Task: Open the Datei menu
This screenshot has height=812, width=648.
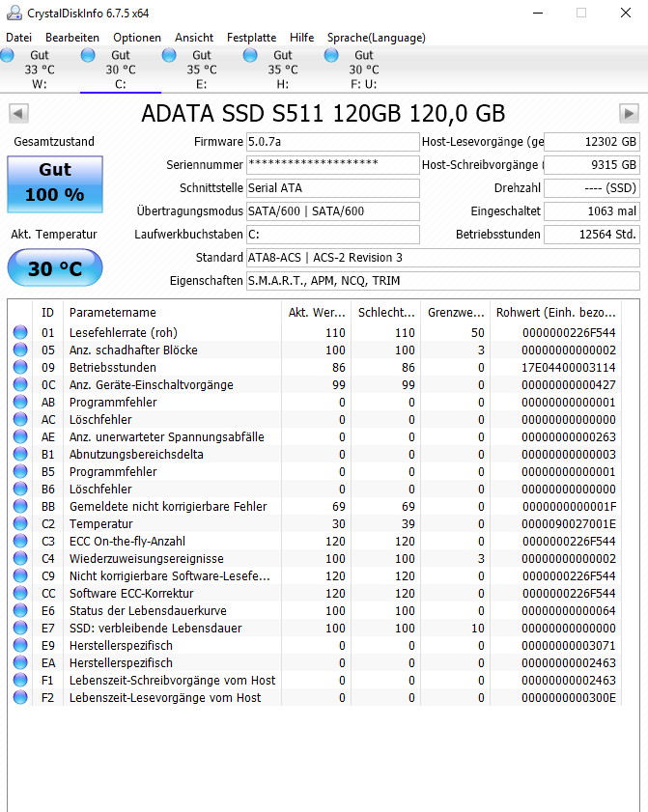Action: click(18, 38)
